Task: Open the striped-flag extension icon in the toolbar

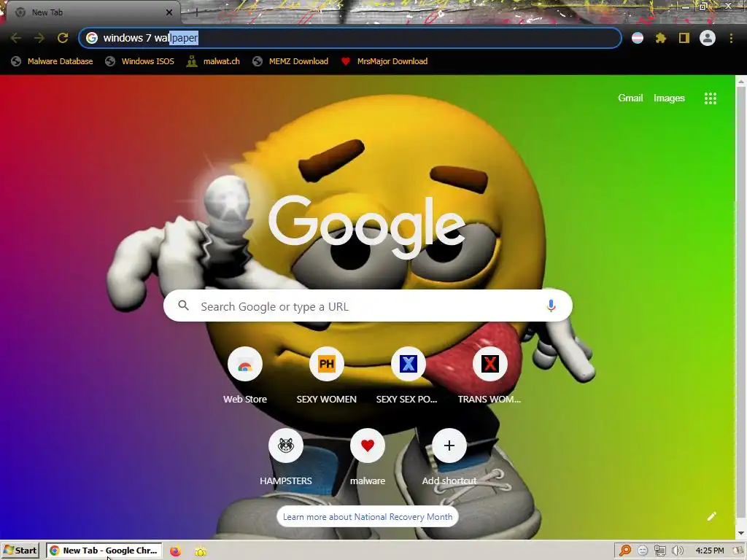Action: (638, 38)
